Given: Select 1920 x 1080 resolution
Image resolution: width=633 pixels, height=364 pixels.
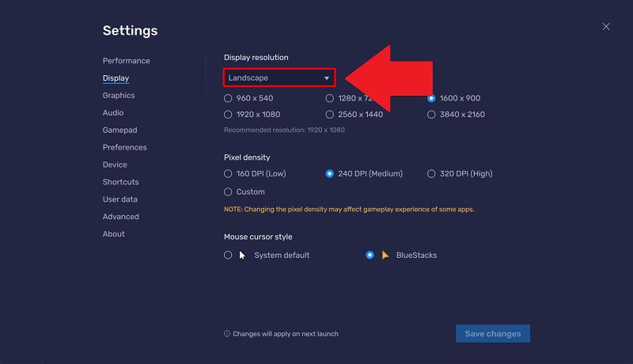Looking at the screenshot, I should pyautogui.click(x=229, y=115).
